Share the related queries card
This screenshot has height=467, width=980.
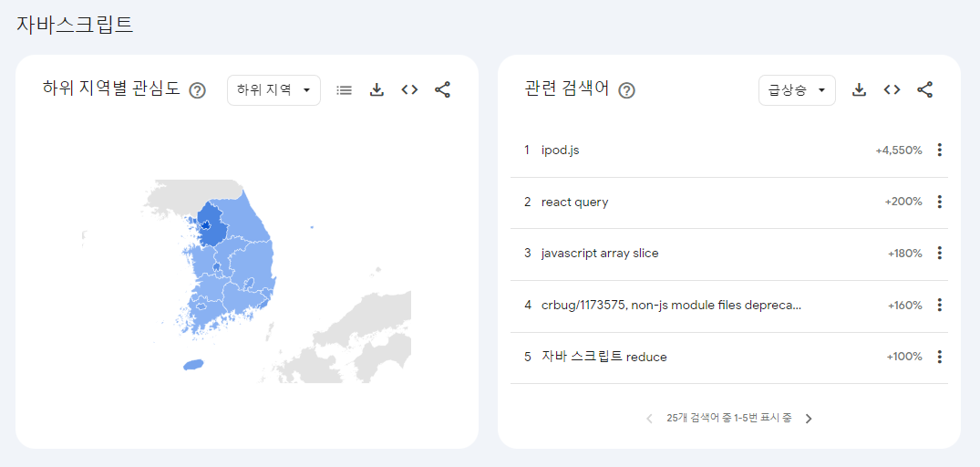click(x=925, y=90)
